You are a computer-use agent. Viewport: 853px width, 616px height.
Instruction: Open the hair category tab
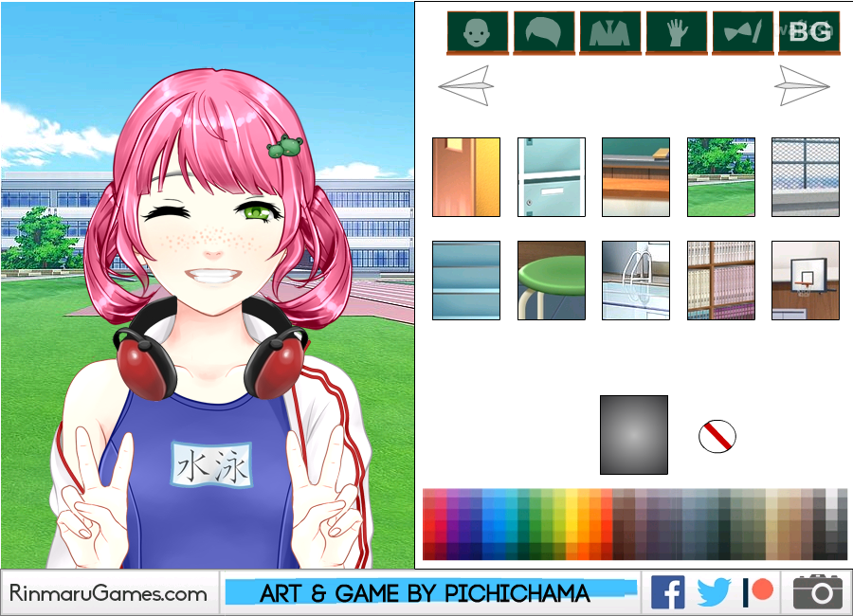click(544, 32)
